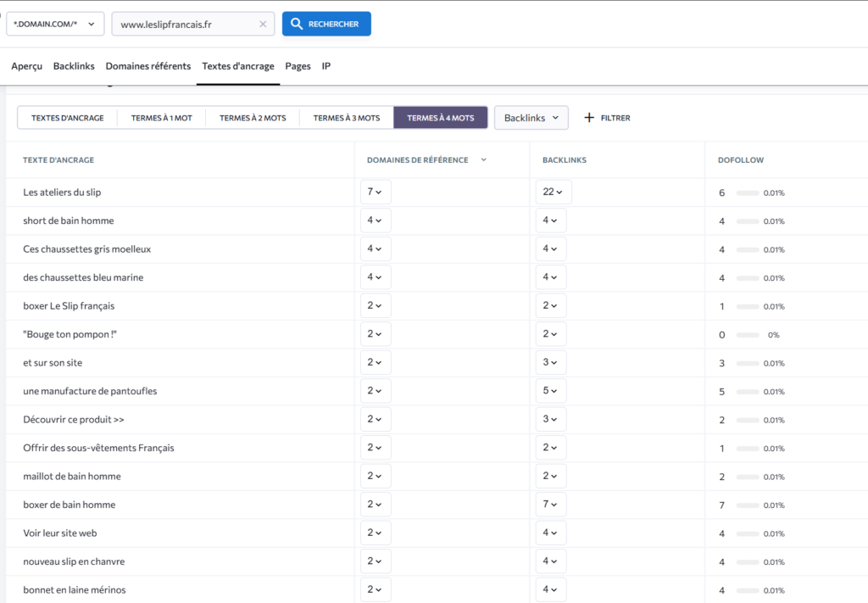This screenshot has height=603, width=868.
Task: Expand backlinks 22 for Les ateliers du slip
Action: click(553, 193)
